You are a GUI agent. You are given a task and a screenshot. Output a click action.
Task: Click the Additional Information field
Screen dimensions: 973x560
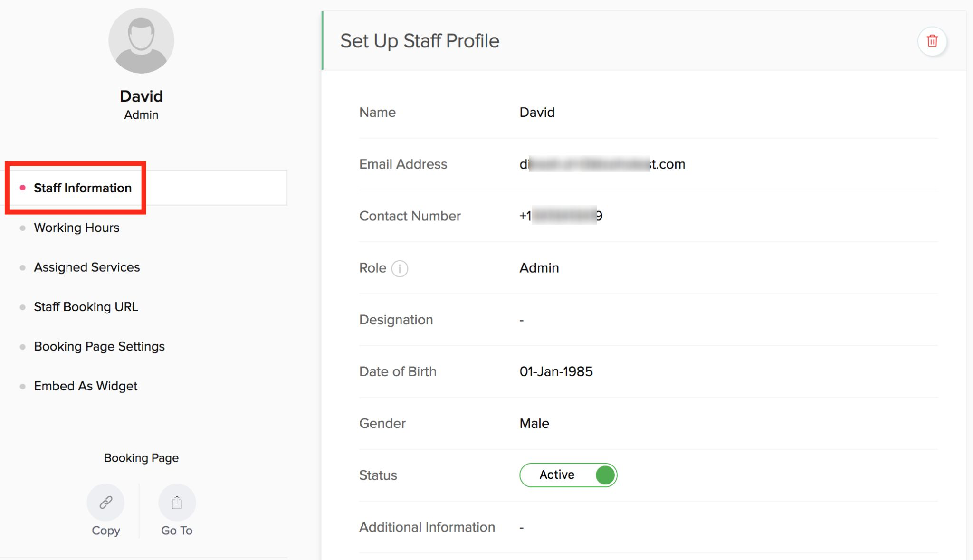(x=522, y=528)
